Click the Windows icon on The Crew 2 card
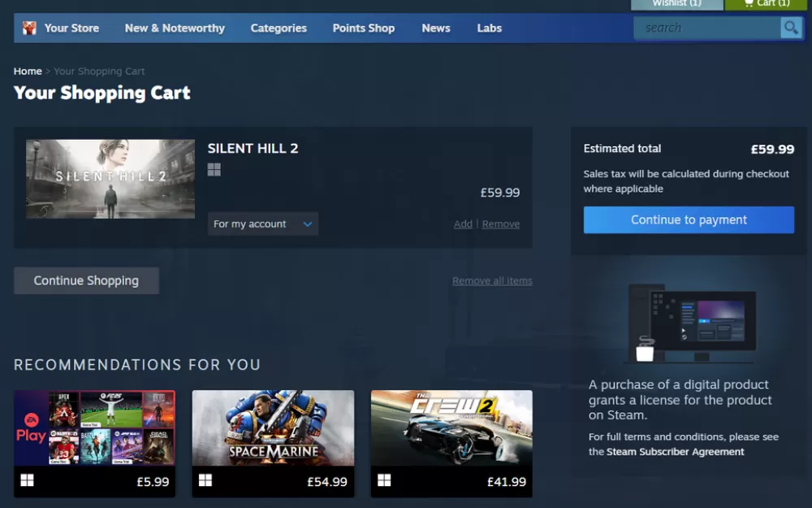Image resolution: width=812 pixels, height=508 pixels. pos(384,480)
